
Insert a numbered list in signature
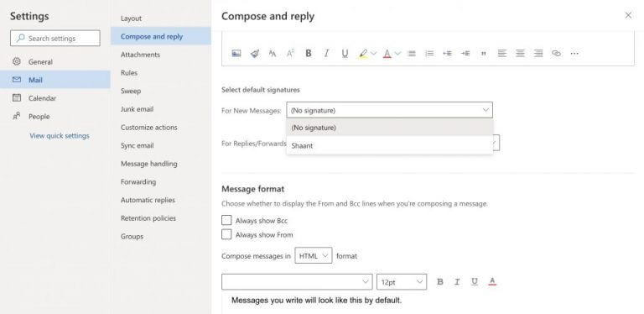tap(429, 54)
